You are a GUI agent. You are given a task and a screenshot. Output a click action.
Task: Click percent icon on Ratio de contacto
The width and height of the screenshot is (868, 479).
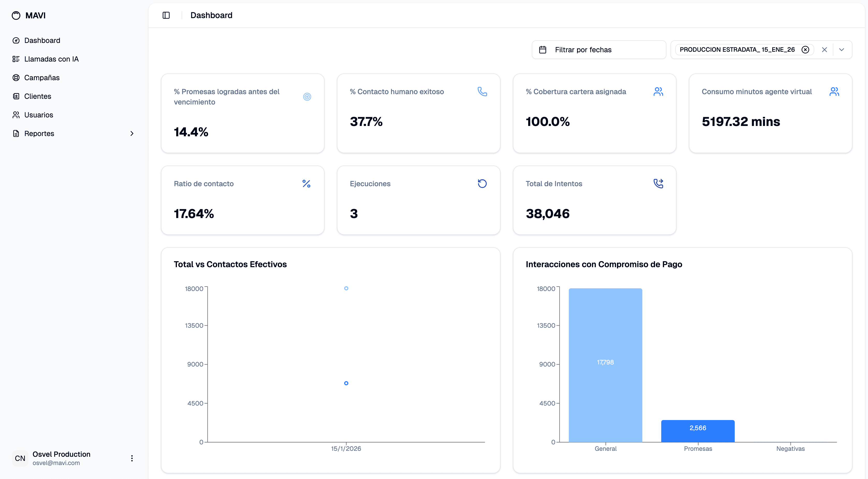[x=306, y=184]
